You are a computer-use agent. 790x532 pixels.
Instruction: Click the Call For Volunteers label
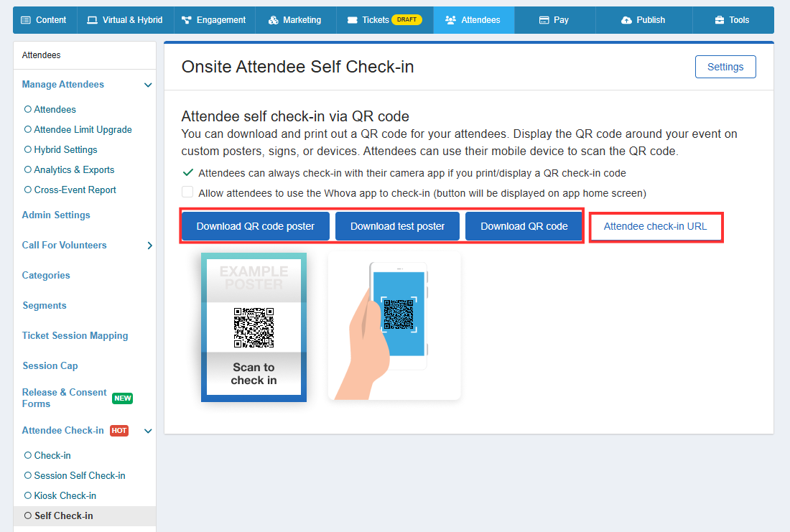coord(65,246)
